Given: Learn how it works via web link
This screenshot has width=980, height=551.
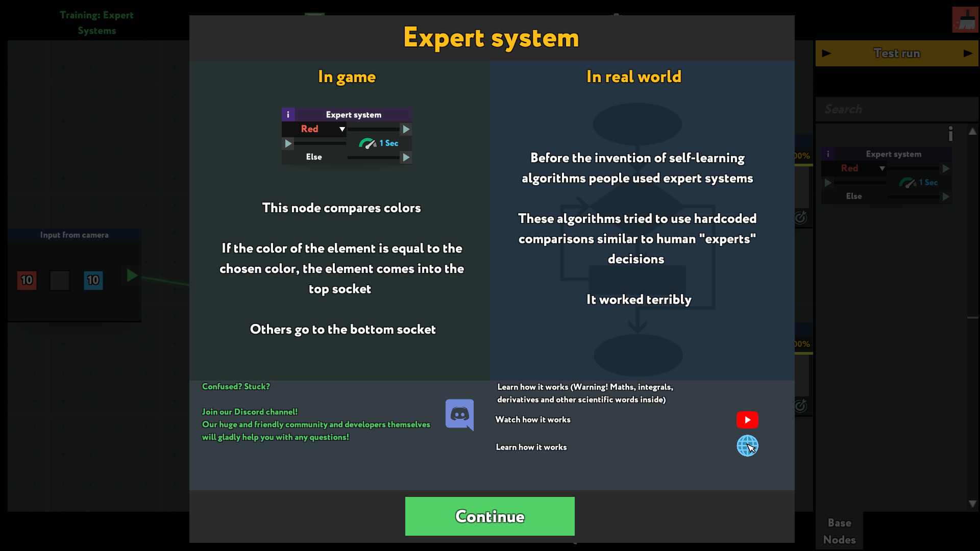Looking at the screenshot, I should pyautogui.click(x=746, y=447).
